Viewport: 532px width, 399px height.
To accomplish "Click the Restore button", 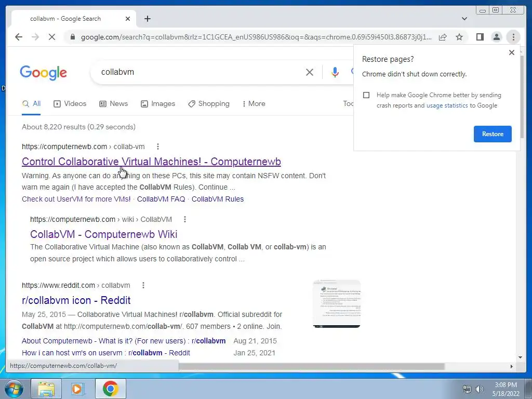I will (493, 134).
